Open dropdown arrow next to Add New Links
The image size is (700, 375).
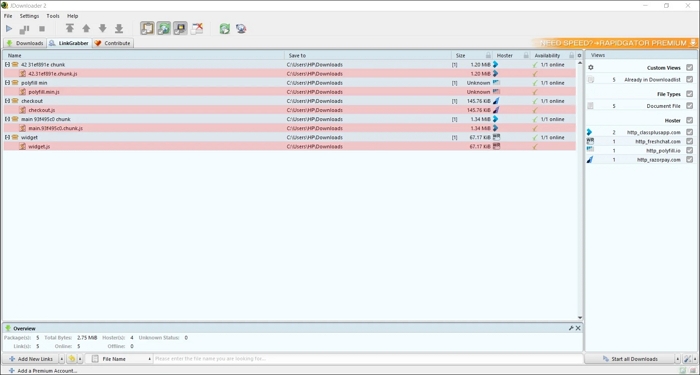pyautogui.click(x=62, y=359)
